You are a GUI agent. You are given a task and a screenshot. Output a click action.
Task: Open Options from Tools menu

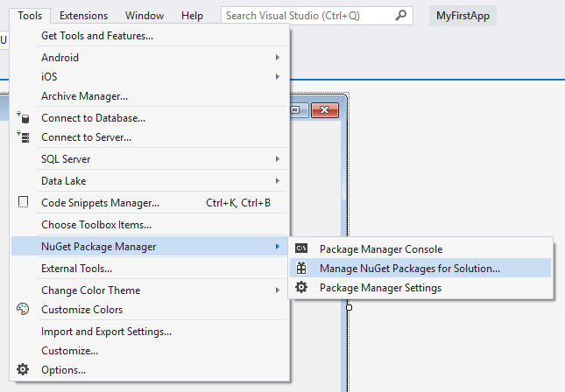[150, 369]
